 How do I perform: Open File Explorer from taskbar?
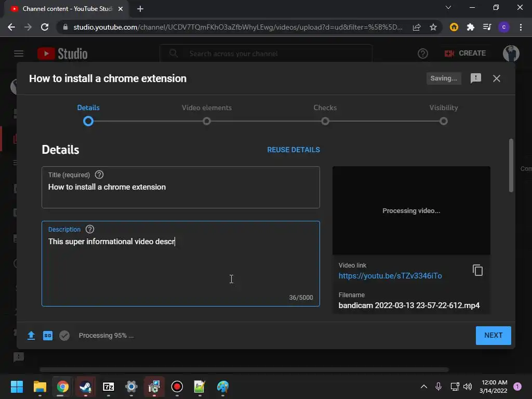tap(39, 387)
